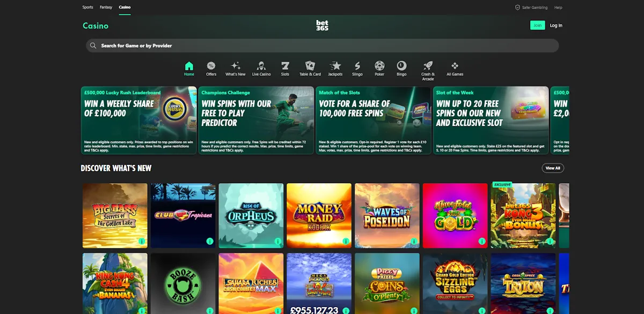Launch bet365 Kong 3 Bonus game

click(x=523, y=215)
